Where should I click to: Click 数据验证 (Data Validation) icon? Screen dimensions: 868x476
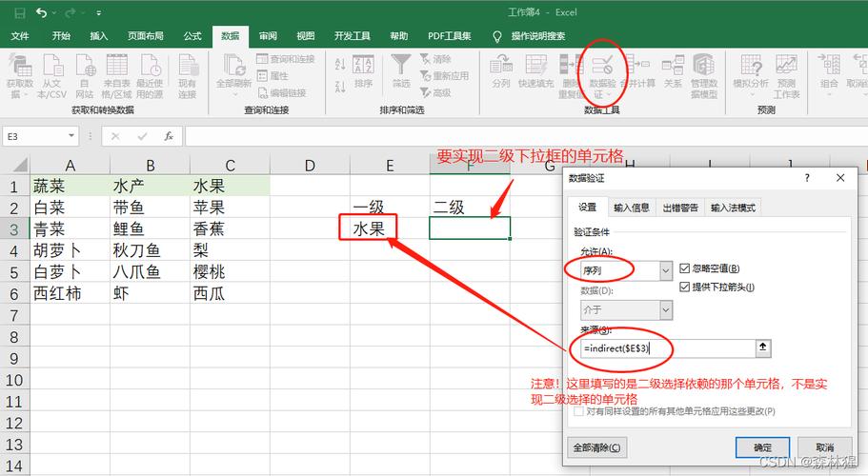coord(602,76)
